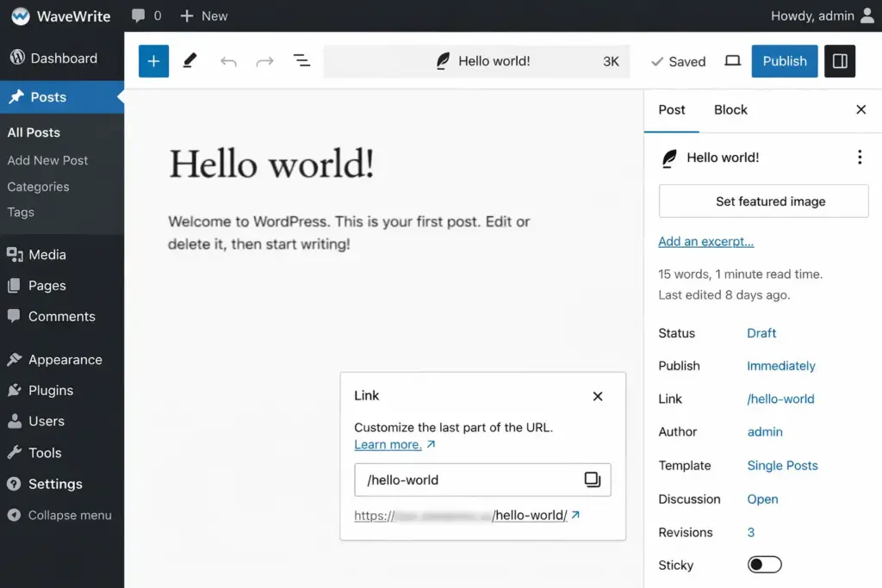Open Document Overview list view
Viewport: 882px width, 588px height.
click(301, 61)
